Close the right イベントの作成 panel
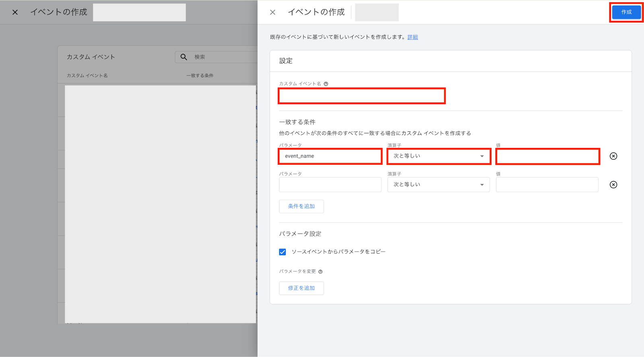This screenshot has width=644, height=357. tap(272, 12)
